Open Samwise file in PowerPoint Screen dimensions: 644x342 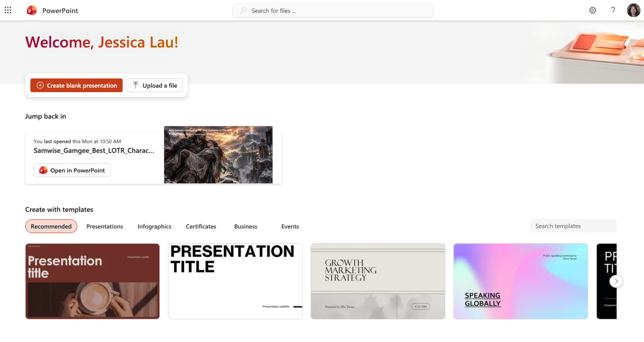[72, 170]
